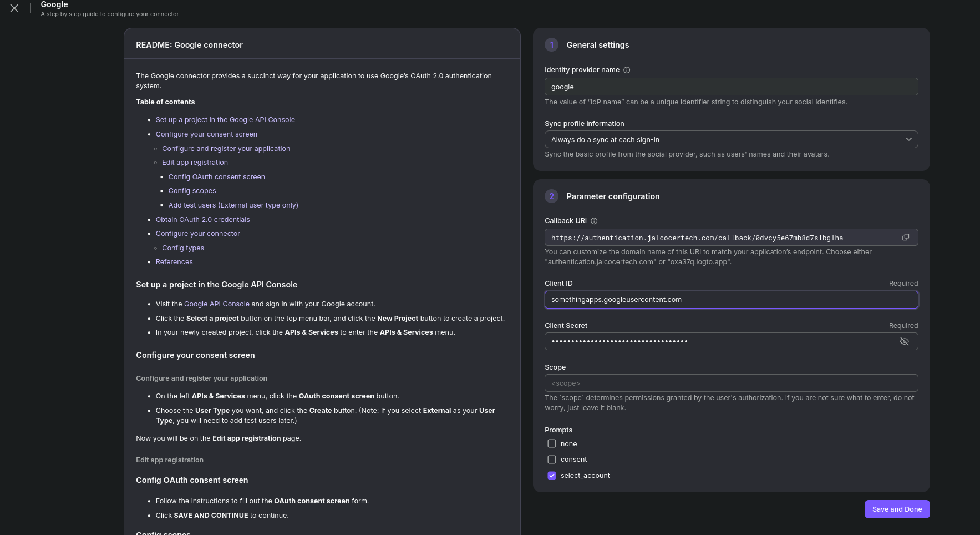Focus the Client ID input field
Screen dimensions: 980x535
click(731, 300)
